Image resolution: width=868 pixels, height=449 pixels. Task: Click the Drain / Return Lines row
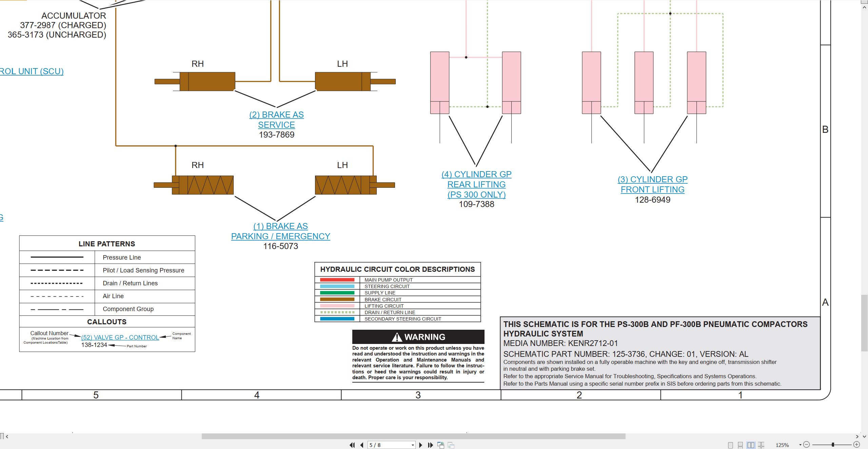[x=107, y=283]
